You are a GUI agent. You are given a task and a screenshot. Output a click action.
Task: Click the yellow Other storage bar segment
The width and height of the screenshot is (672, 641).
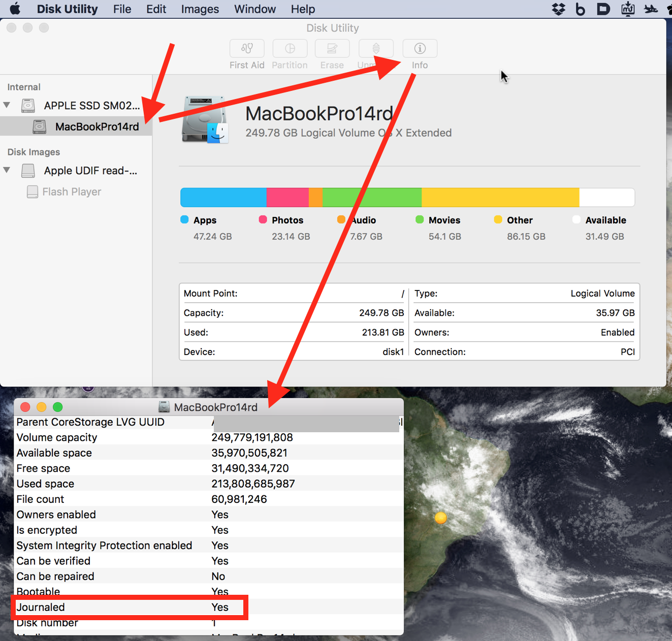tap(500, 197)
